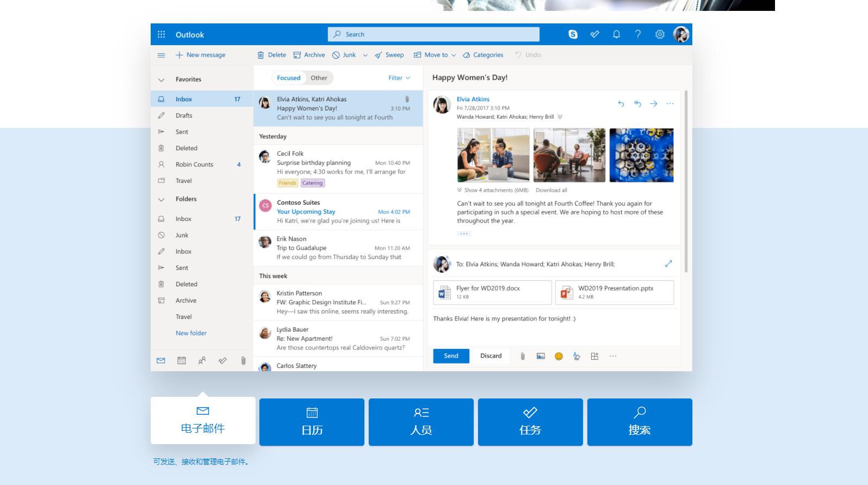Image resolution: width=868 pixels, height=485 pixels.
Task: Switch to Mail icon in bottom navigation
Action: pos(161,360)
